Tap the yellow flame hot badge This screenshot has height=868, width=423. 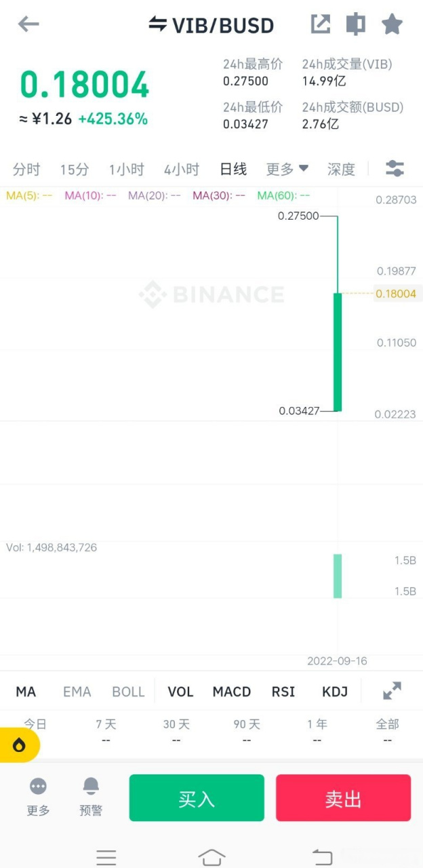(19, 745)
